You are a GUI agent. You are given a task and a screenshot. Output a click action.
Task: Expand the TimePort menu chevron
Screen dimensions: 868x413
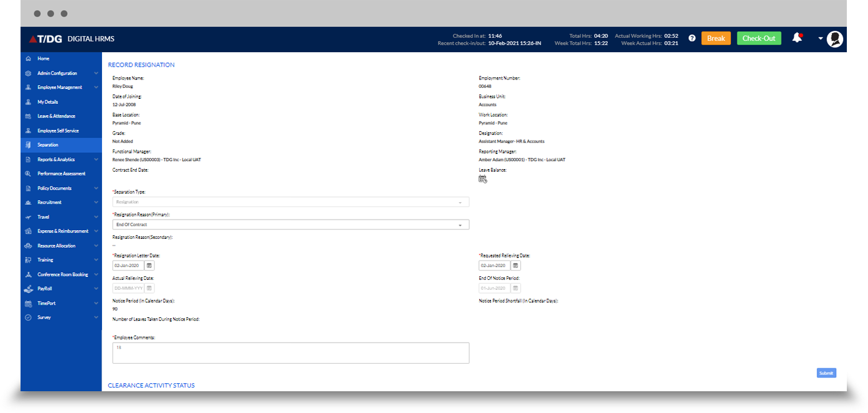pos(96,304)
